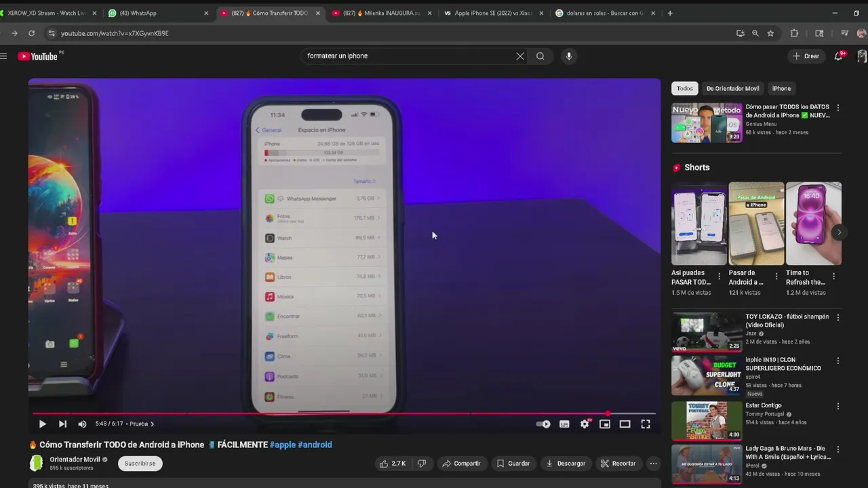Open Estar Contigo video by Tommy Portugal
Image resolution: width=868 pixels, height=488 pixels.
(x=707, y=421)
